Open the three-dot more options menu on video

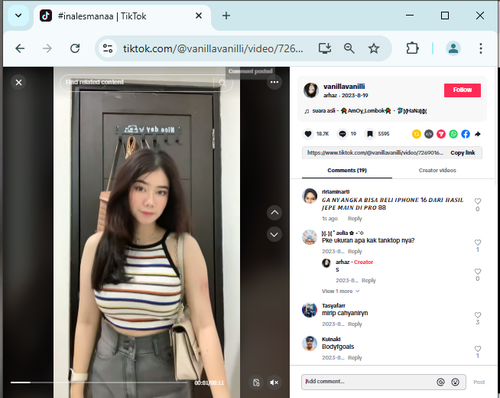[274, 82]
